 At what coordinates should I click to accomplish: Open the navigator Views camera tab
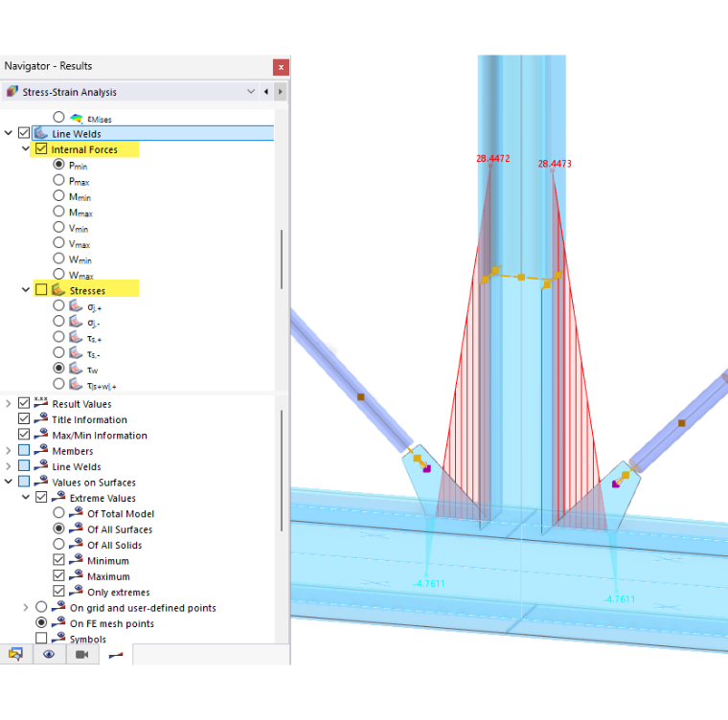[82, 654]
